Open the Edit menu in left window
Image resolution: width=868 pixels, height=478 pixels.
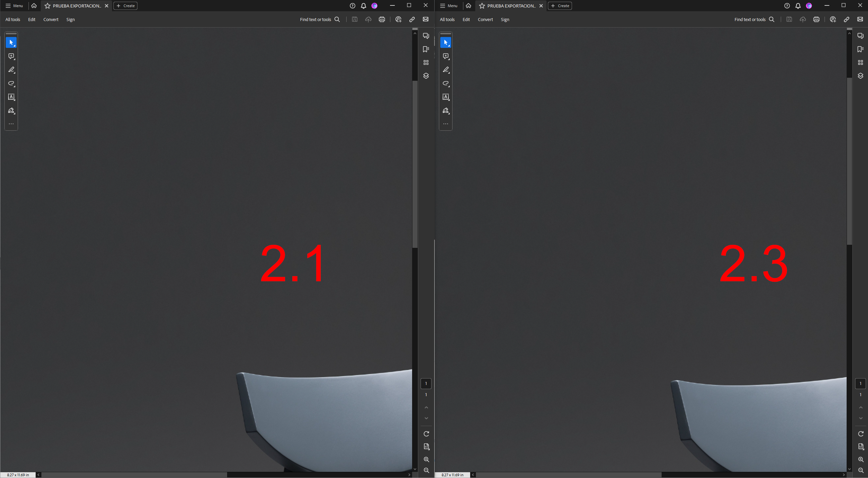[x=32, y=19]
